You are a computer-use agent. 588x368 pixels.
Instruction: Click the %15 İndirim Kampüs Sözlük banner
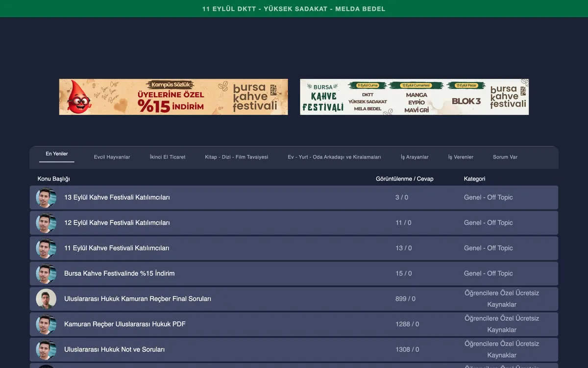coord(173,97)
